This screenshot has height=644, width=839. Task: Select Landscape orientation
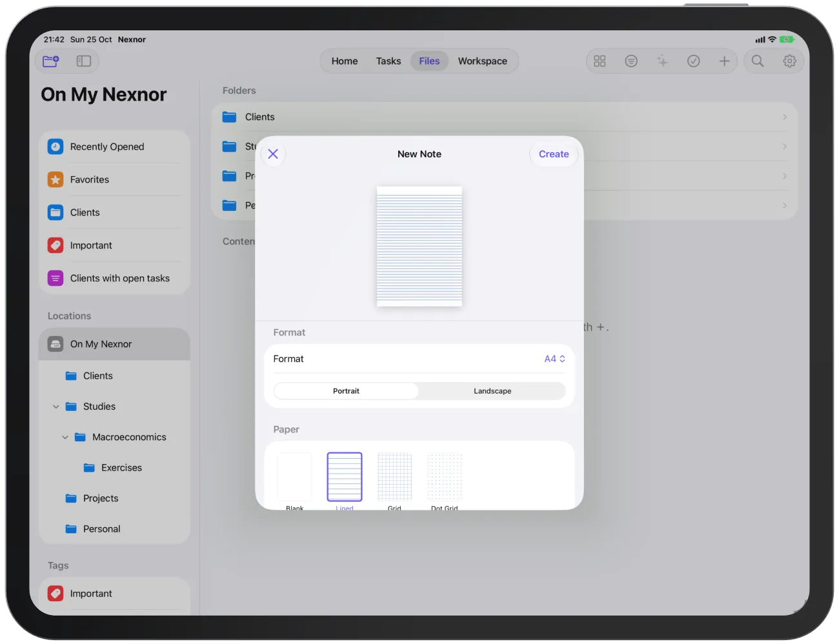pyautogui.click(x=492, y=391)
